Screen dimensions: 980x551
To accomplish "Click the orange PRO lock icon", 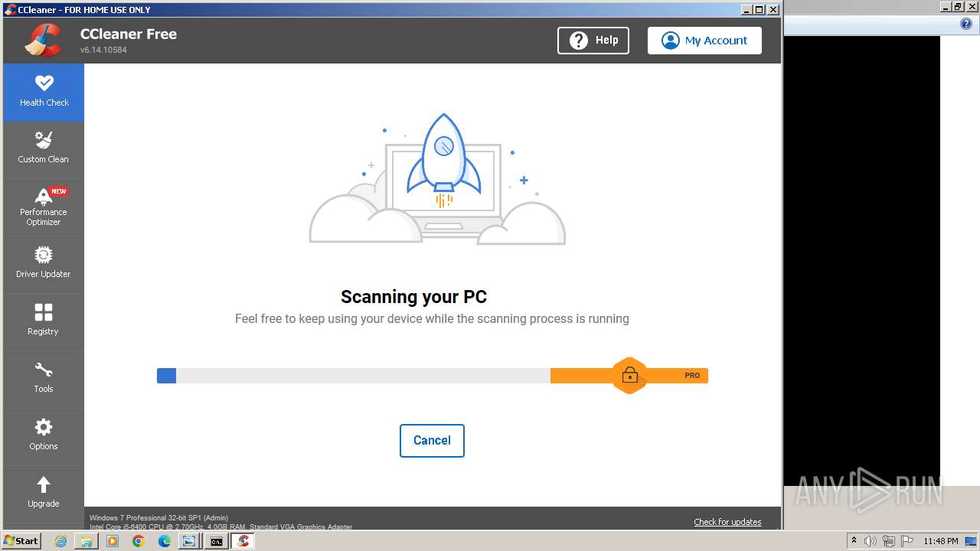I will point(629,375).
